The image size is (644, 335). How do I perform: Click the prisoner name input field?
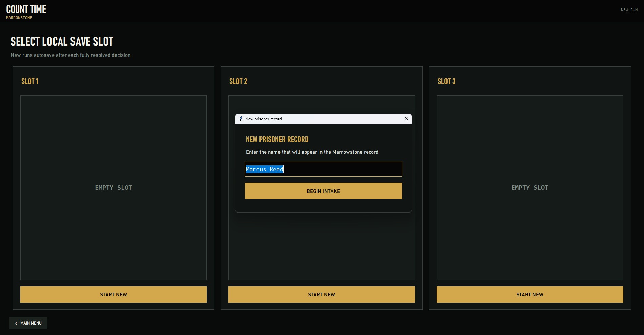tap(323, 169)
